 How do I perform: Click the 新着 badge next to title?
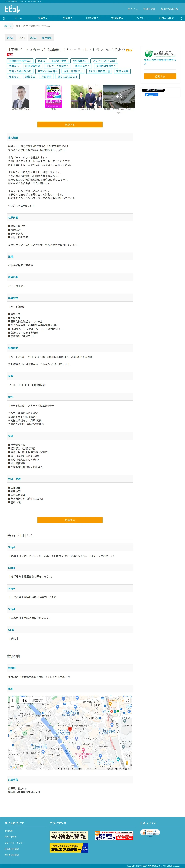pos(129,50)
